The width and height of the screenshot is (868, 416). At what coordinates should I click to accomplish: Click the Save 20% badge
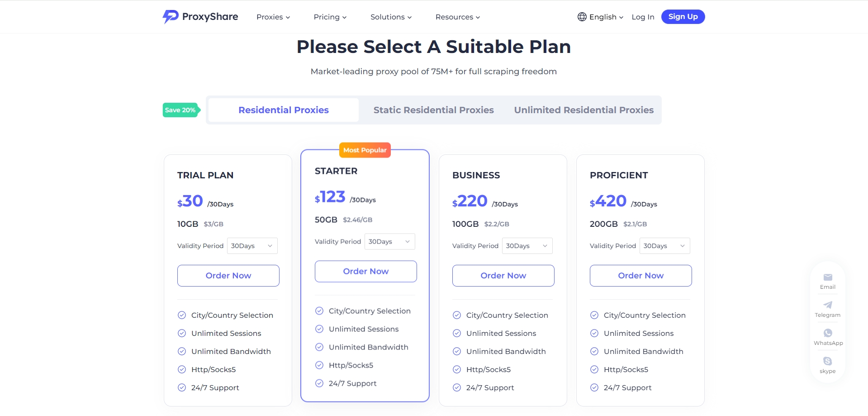[x=180, y=110]
